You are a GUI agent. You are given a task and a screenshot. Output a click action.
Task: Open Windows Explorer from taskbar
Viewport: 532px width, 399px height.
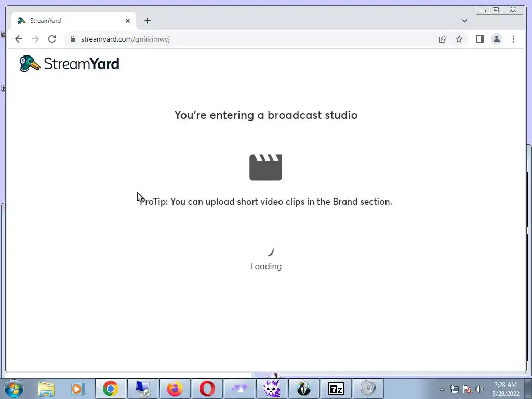click(46, 389)
